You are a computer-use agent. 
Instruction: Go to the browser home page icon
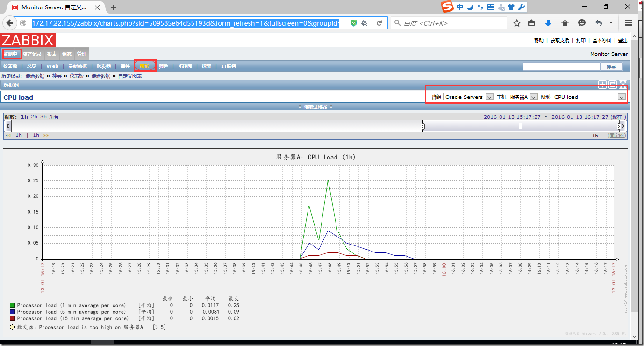point(565,23)
